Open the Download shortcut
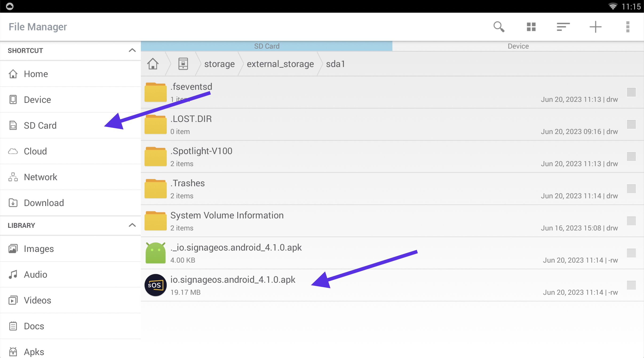 [44, 203]
